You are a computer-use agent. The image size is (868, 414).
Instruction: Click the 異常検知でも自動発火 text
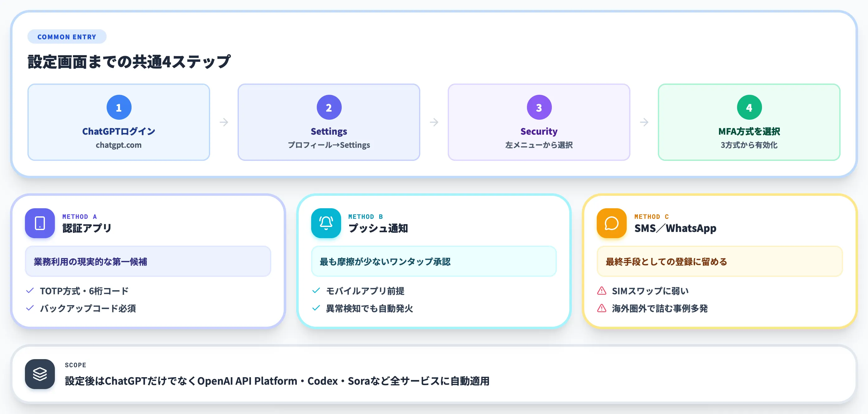click(x=369, y=308)
